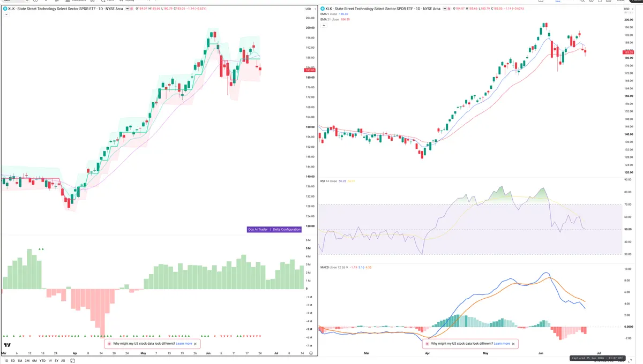Viewport: 643px width, 364px height.
Task: Click market status icons beside right chart title
Action: click(446, 9)
